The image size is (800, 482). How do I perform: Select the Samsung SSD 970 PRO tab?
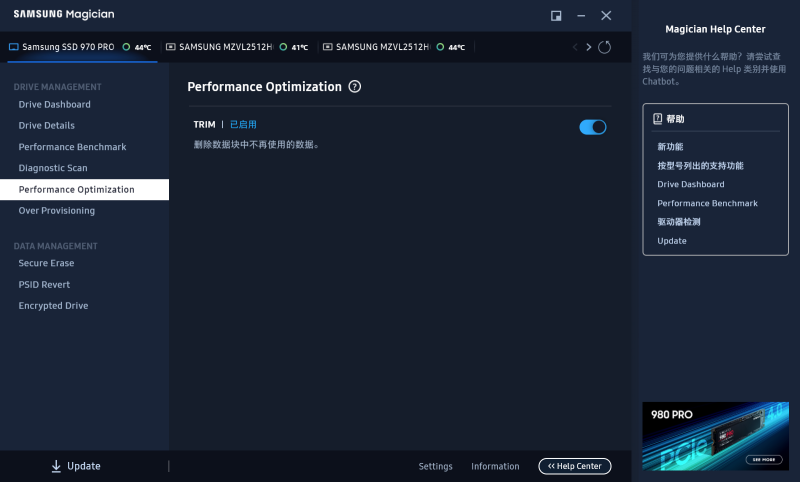[82, 47]
